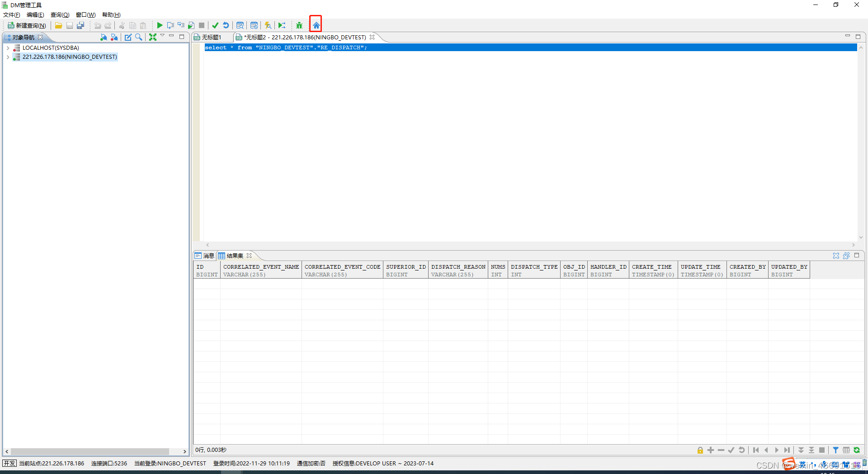Switch to the 无标题2 NINGBO_DEVTEST editor tab
This screenshot has height=474, width=868.
pyautogui.click(x=305, y=37)
